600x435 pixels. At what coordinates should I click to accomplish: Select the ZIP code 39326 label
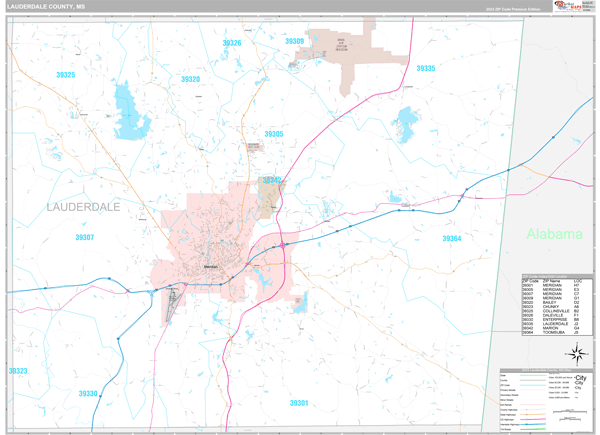click(x=231, y=43)
